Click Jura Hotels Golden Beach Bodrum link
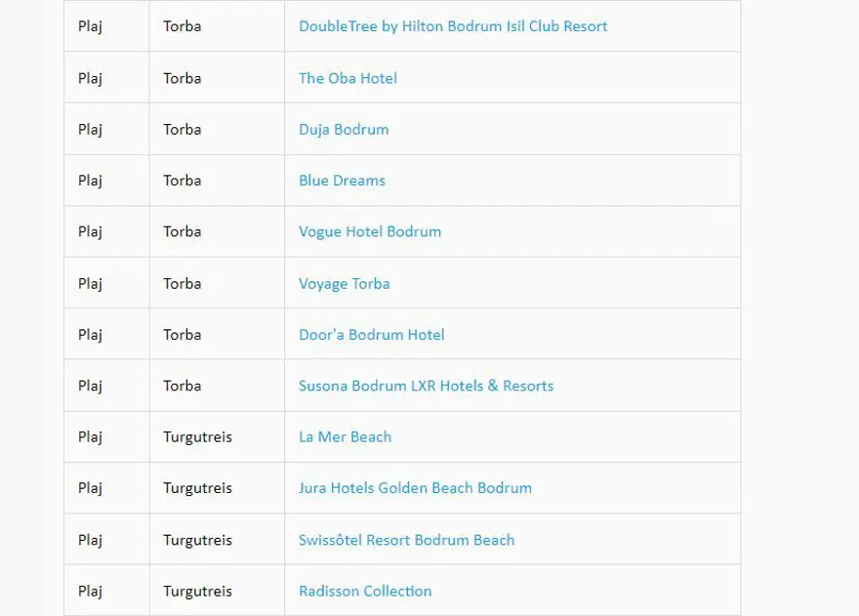 click(x=415, y=488)
